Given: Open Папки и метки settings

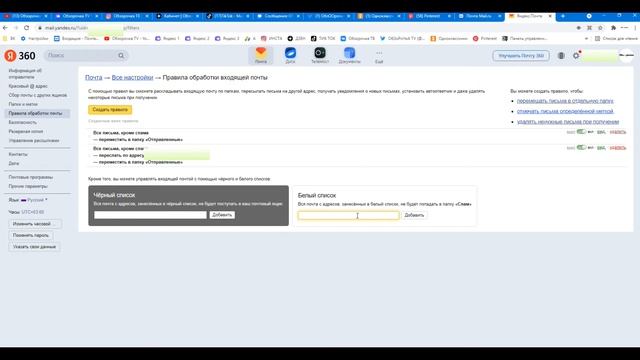Looking at the screenshot, I should click(x=23, y=104).
